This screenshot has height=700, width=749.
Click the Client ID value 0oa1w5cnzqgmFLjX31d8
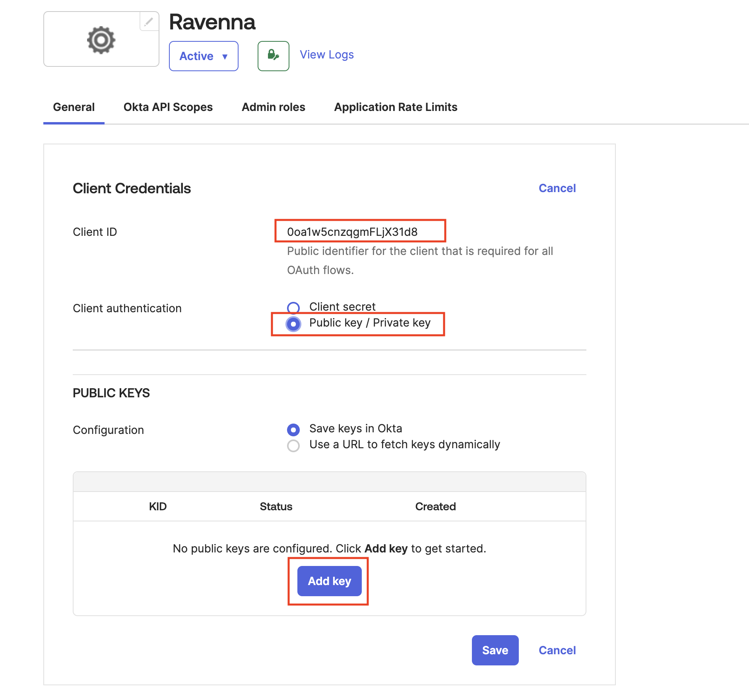click(352, 232)
